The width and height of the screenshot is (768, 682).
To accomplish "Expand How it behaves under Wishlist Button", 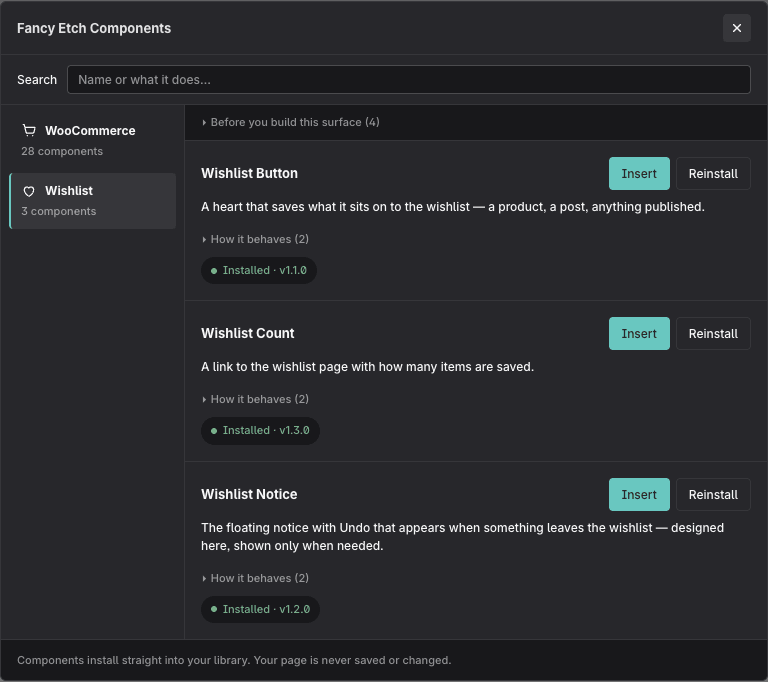I will [x=255, y=239].
